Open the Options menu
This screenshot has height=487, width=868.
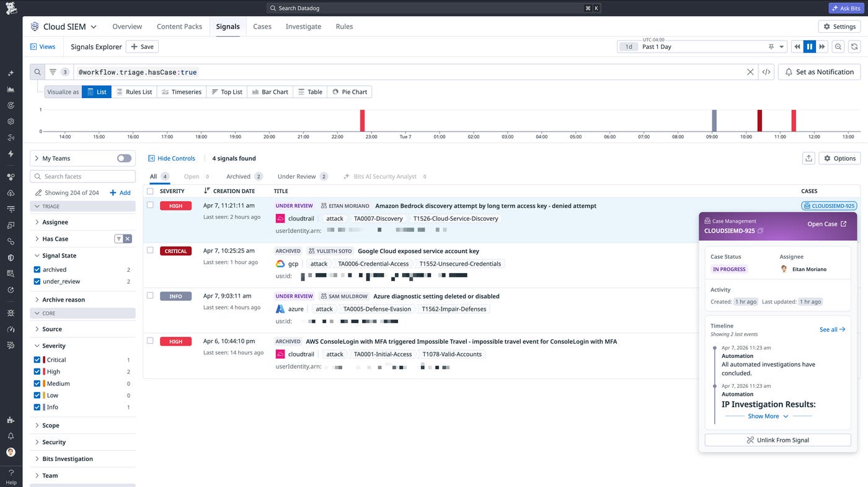pyautogui.click(x=839, y=158)
